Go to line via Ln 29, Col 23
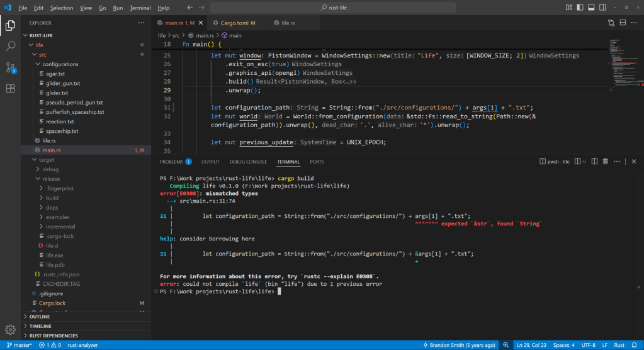This screenshot has width=644, height=350. coord(531,345)
